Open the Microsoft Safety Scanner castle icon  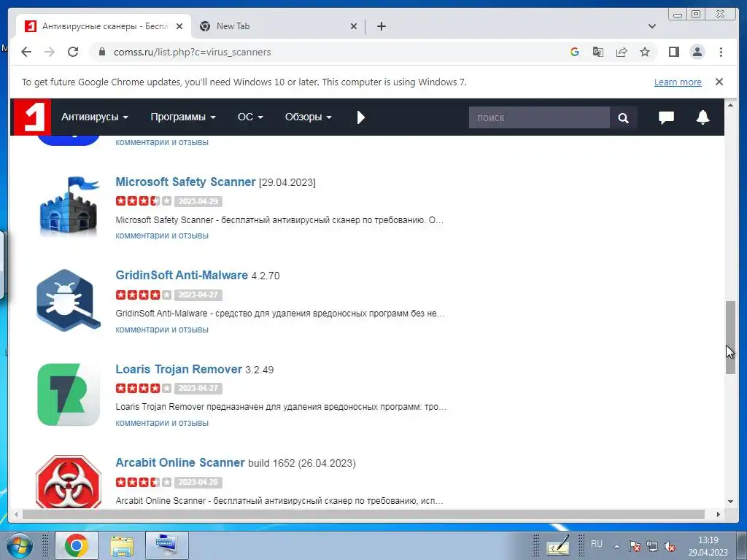69,206
